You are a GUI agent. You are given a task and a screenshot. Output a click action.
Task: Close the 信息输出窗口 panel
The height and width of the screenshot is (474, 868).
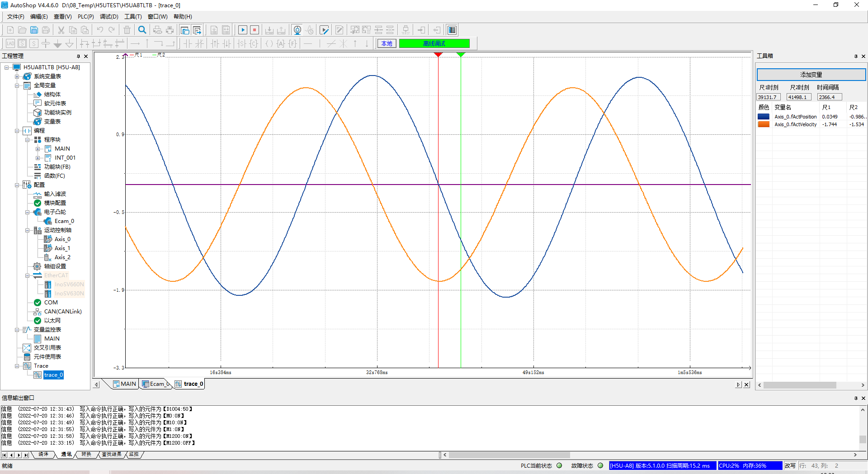(x=863, y=398)
